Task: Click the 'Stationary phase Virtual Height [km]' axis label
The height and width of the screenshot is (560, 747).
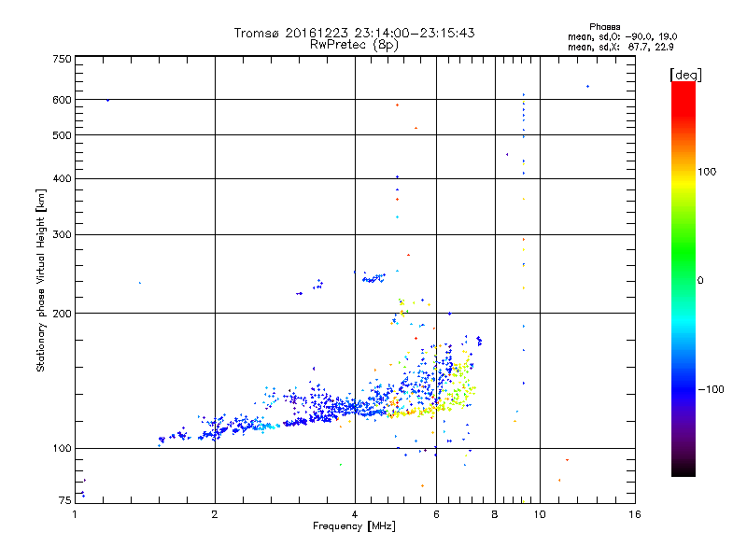Action: tap(41, 281)
